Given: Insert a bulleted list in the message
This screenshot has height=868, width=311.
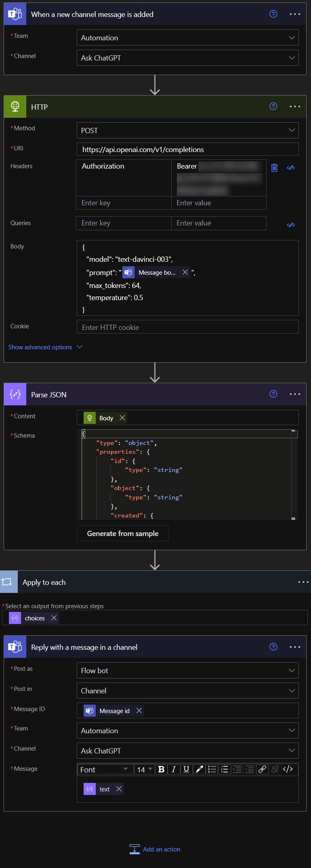Looking at the screenshot, I should coord(212,769).
